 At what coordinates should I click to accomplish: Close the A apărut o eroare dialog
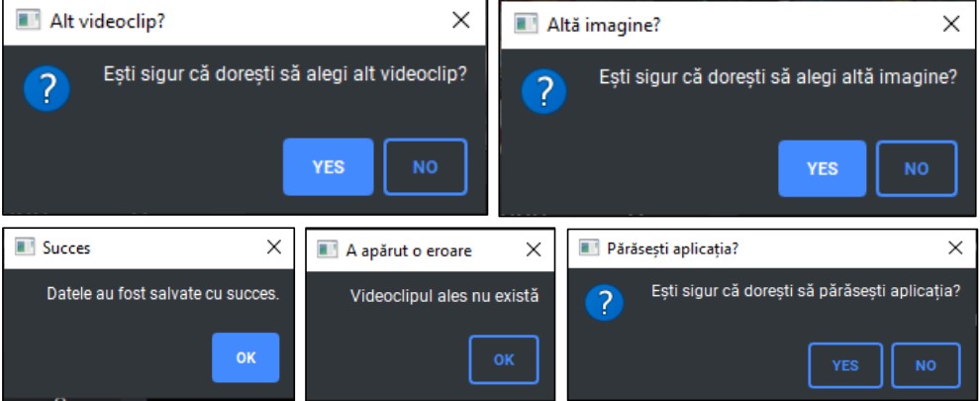[x=534, y=251]
